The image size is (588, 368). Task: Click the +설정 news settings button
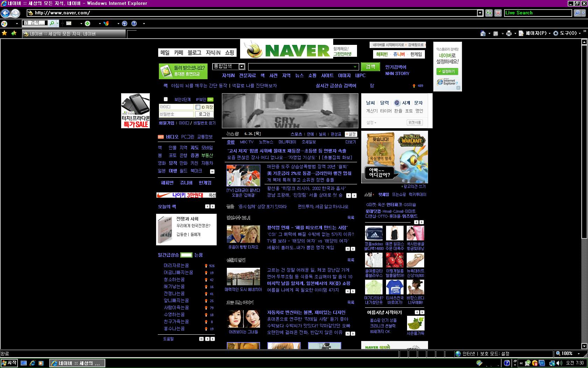click(351, 134)
